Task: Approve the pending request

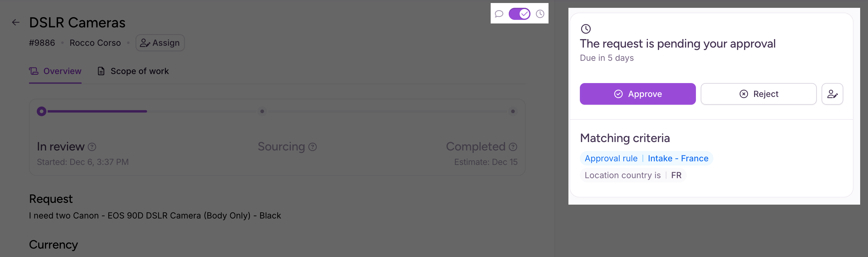Action: (x=637, y=94)
